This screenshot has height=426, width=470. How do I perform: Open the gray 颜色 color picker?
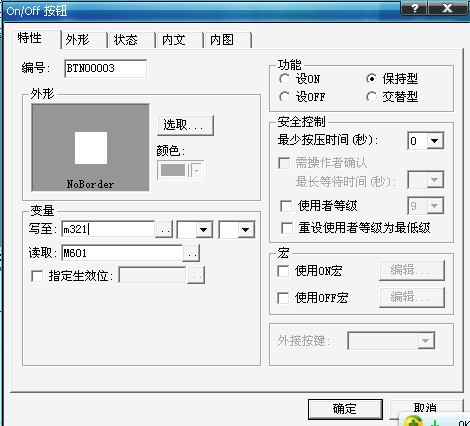tap(180, 170)
